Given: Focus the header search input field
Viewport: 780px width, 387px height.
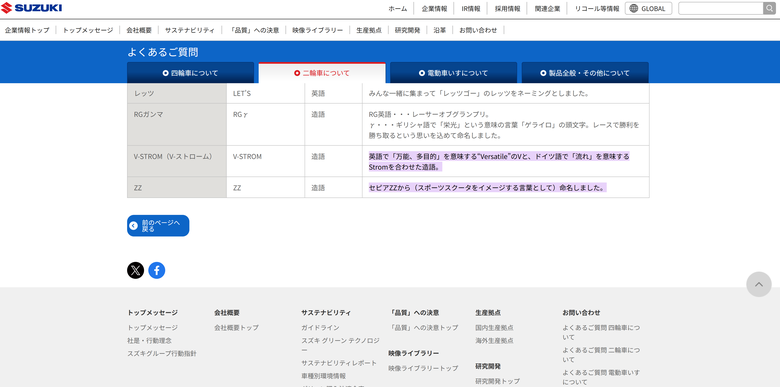Looking at the screenshot, I should tap(721, 8).
